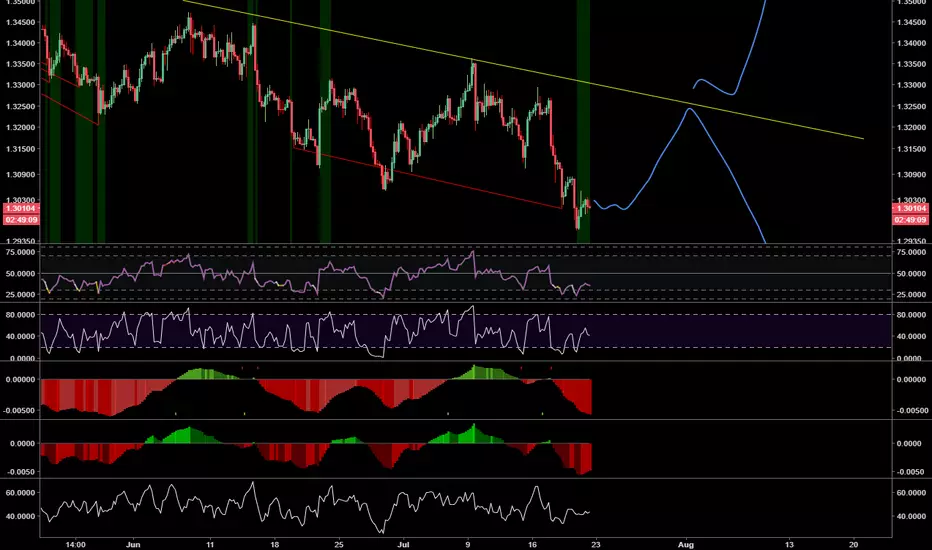Click the 02:49:09 countdown label on right axis
The image size is (932, 550).
click(x=910, y=220)
